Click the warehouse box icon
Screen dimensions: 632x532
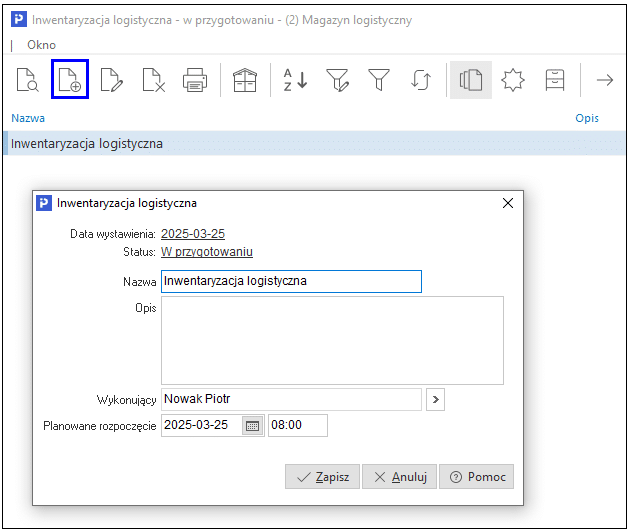(245, 80)
